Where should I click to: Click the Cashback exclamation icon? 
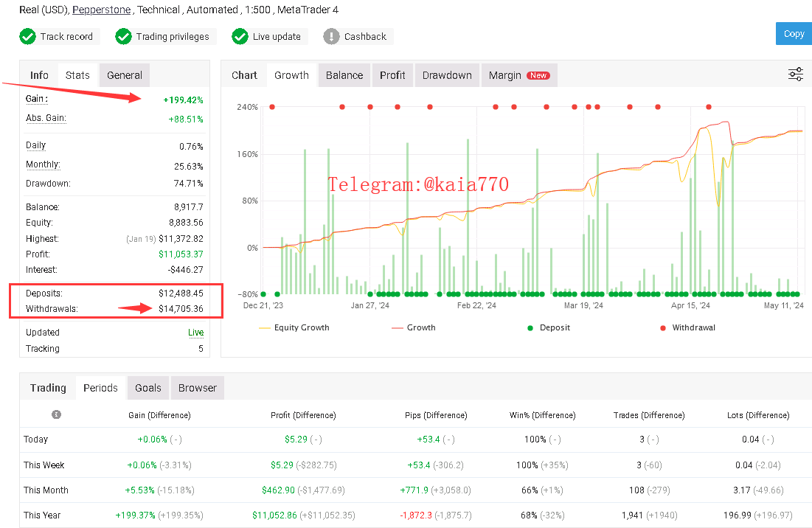(x=331, y=37)
